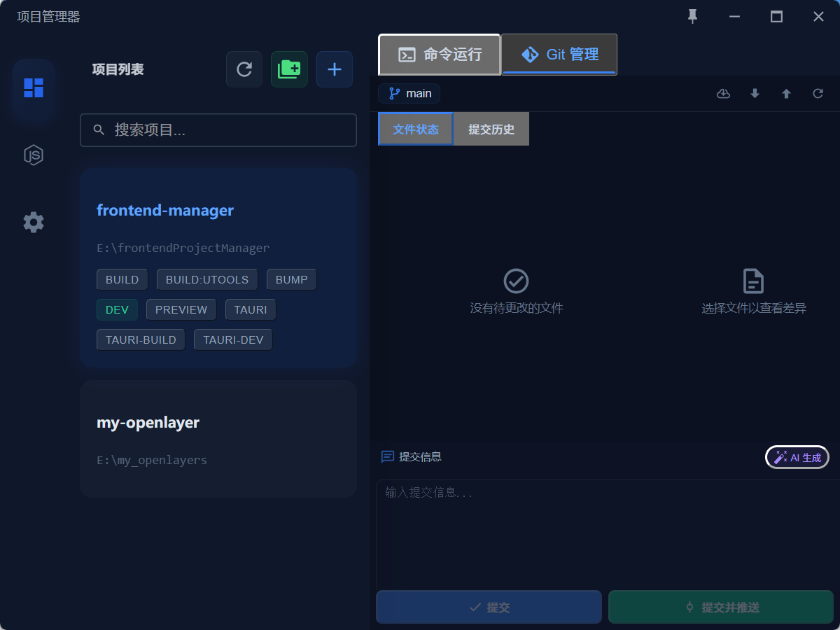Screen dimensions: 840x630
Task: Switch to the 命令运行 tab
Action: 440,55
